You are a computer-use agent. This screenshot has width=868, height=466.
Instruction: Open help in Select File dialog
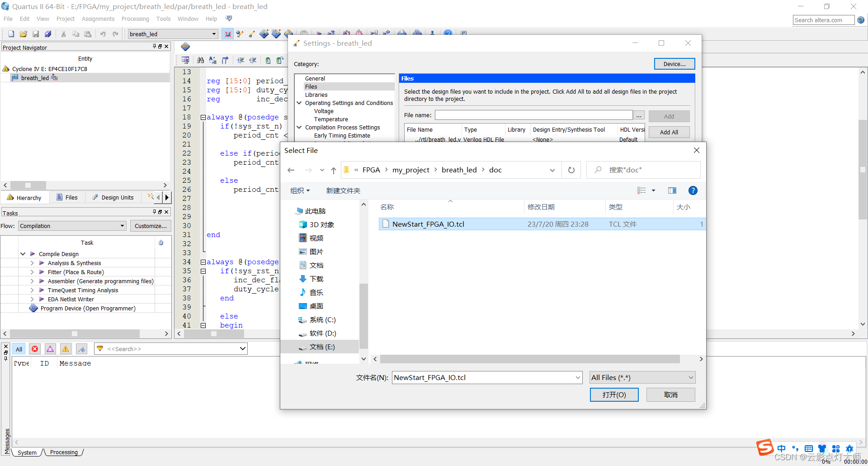point(693,190)
